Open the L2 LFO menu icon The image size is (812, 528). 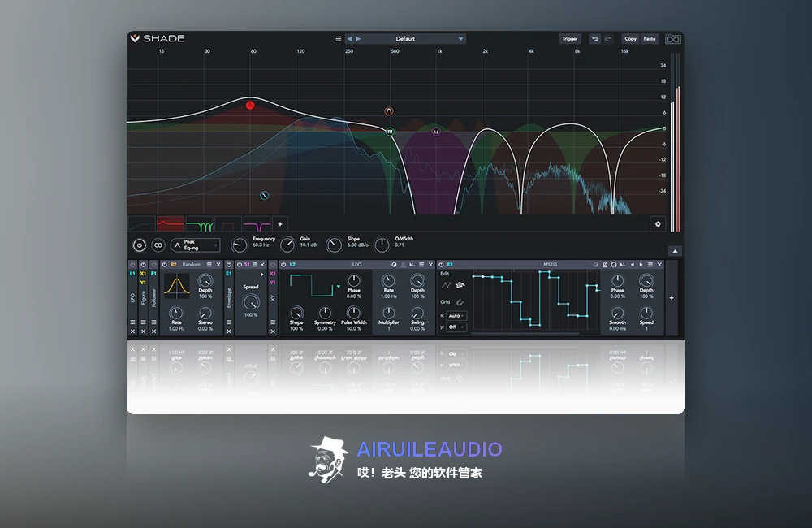421,265
